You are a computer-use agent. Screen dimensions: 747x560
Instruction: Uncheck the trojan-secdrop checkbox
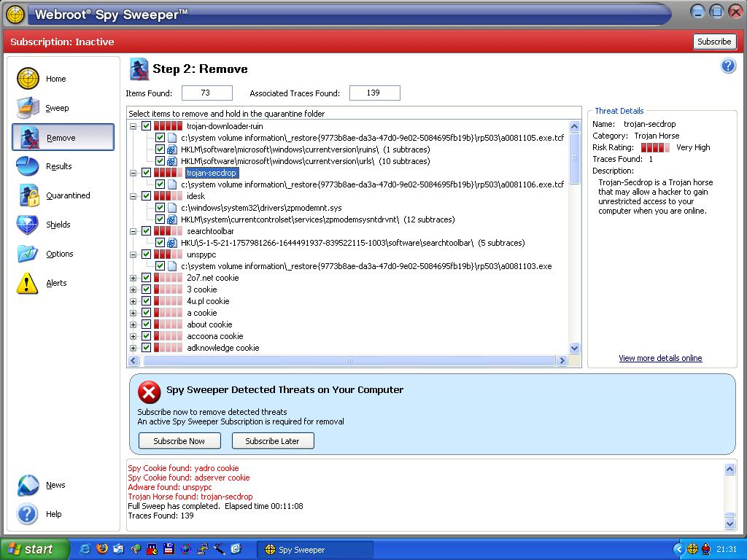(146, 173)
